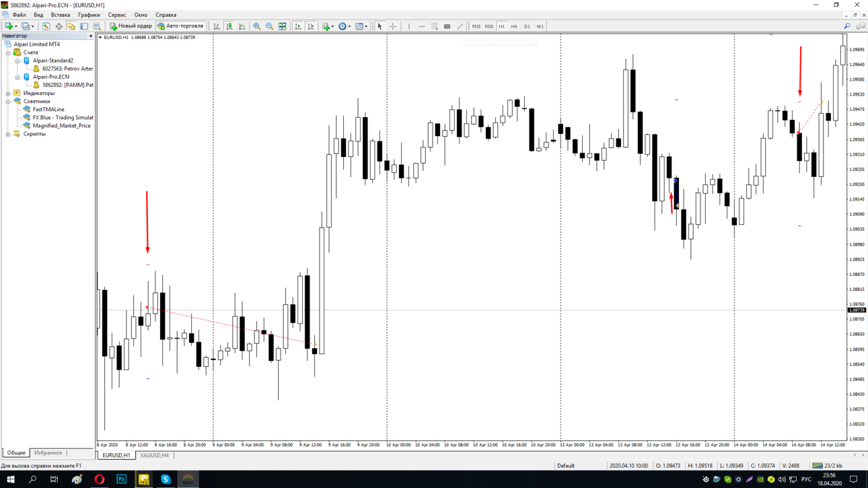This screenshot has height=488, width=868.
Task: Close the Навигатор panel
Action: 91,36
